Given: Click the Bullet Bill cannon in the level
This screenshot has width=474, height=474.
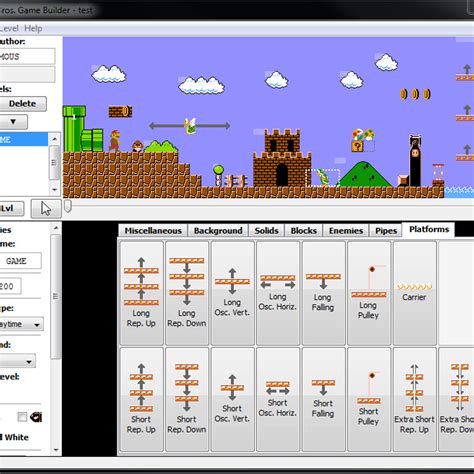Looking at the screenshot, I should [x=415, y=161].
